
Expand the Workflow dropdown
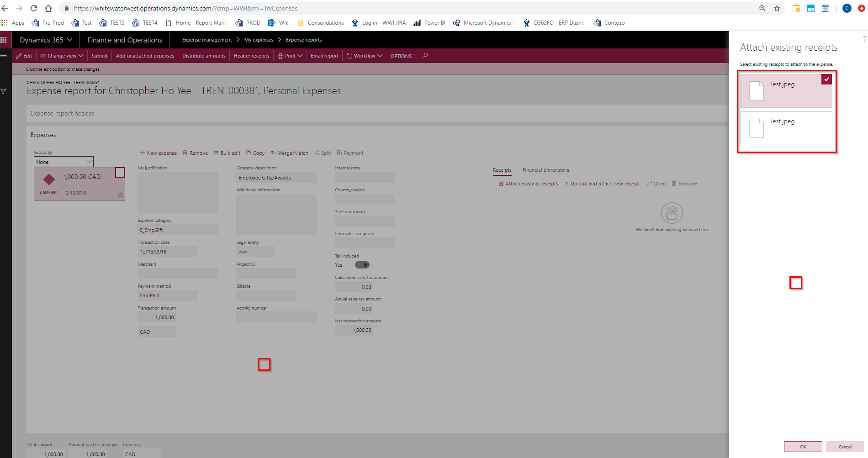pyautogui.click(x=365, y=56)
